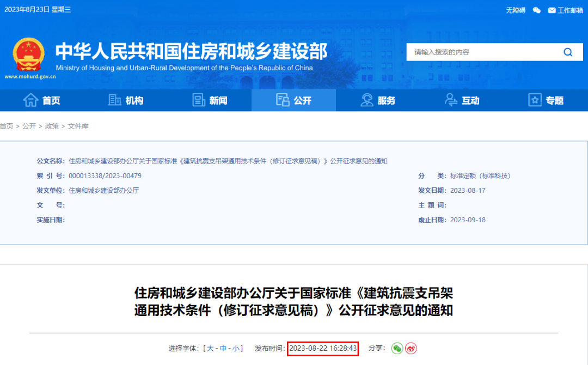The height and width of the screenshot is (365, 588).
Task: Click category 标准定额（标准科技）
Action: click(480, 175)
